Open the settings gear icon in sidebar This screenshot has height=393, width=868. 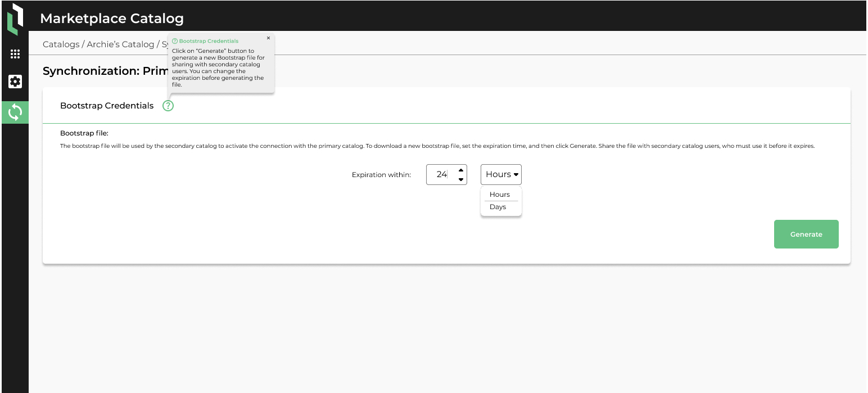[15, 82]
